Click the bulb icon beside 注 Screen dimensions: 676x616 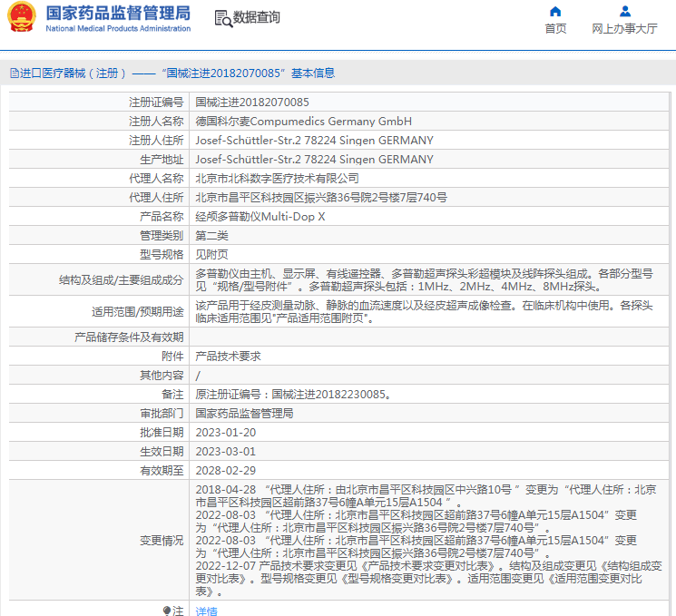(x=167, y=611)
